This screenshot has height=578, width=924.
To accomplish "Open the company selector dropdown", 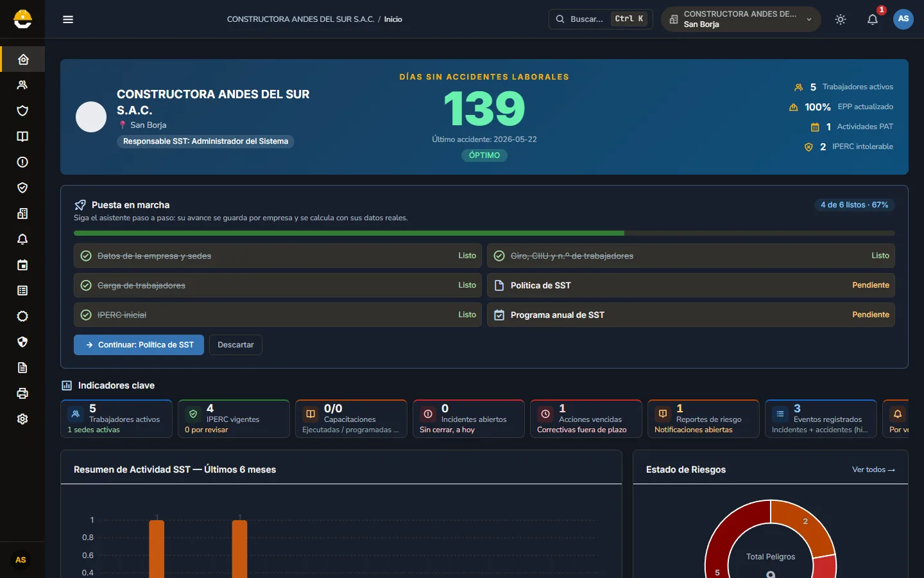I will pyautogui.click(x=741, y=19).
